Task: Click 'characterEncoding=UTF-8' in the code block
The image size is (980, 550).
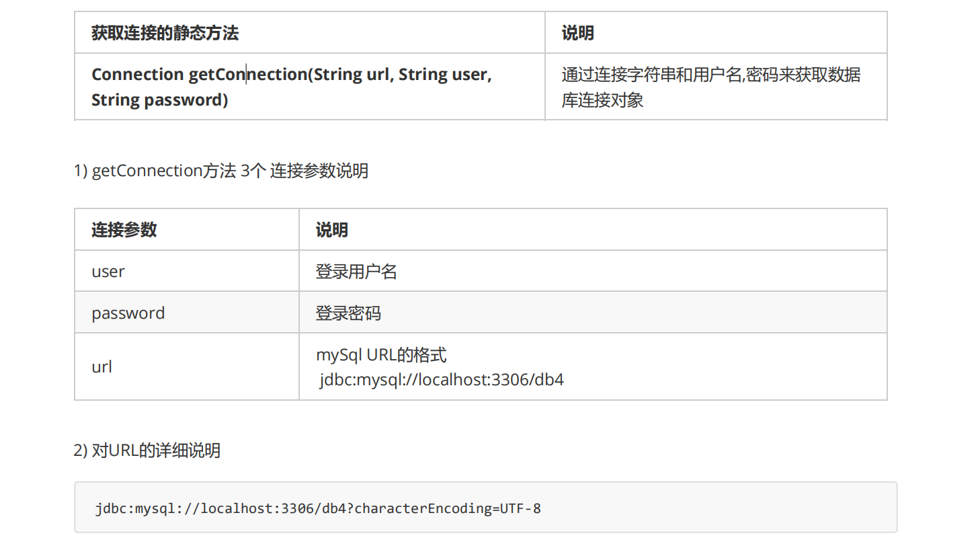Action: (447, 508)
